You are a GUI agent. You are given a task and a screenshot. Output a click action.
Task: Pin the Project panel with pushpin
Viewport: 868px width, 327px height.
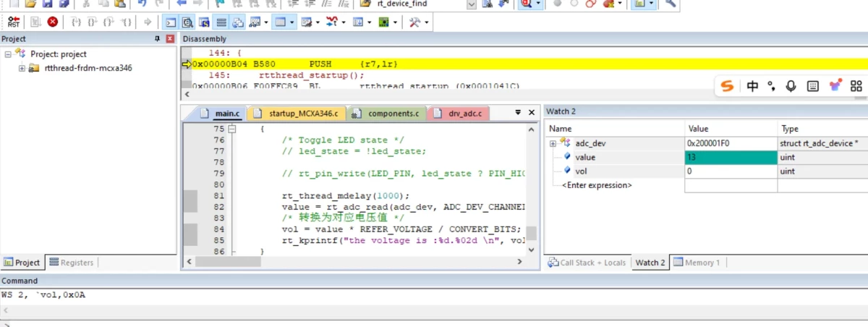coord(157,38)
